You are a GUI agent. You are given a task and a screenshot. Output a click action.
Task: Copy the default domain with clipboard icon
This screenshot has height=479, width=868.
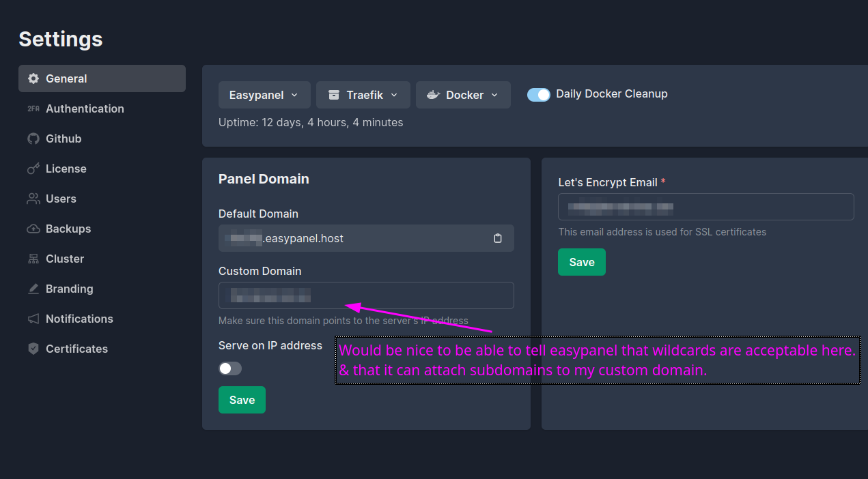[498, 238]
